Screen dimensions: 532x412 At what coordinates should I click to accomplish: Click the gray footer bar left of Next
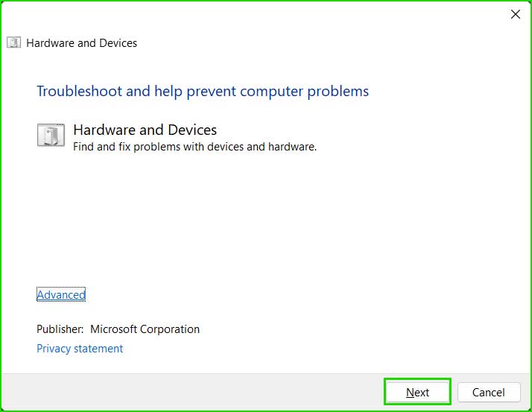click(x=190, y=392)
